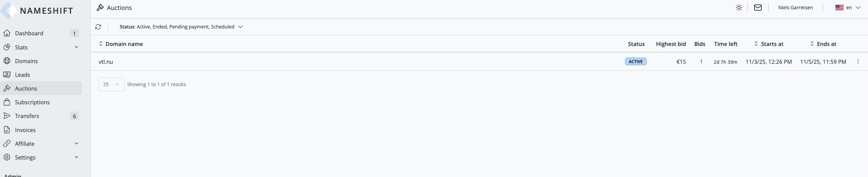The width and height of the screenshot is (868, 177).
Task: Expand the Affiliate sidebar section
Action: [76, 143]
